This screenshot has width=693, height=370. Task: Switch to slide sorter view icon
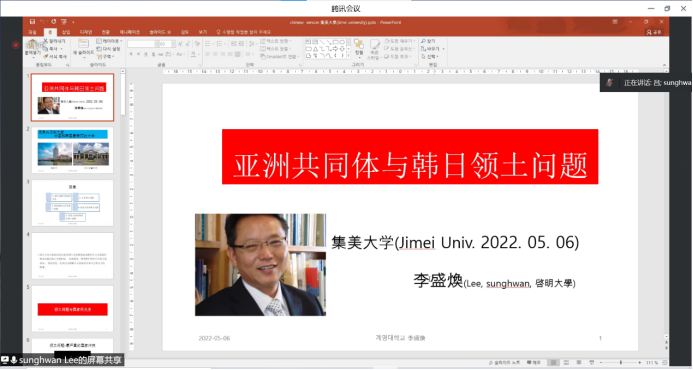click(x=566, y=362)
